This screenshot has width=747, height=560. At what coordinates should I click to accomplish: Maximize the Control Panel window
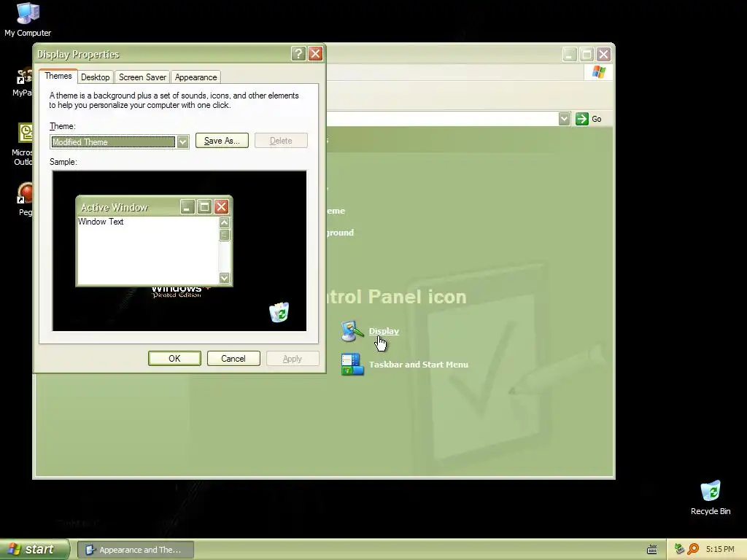[587, 54]
